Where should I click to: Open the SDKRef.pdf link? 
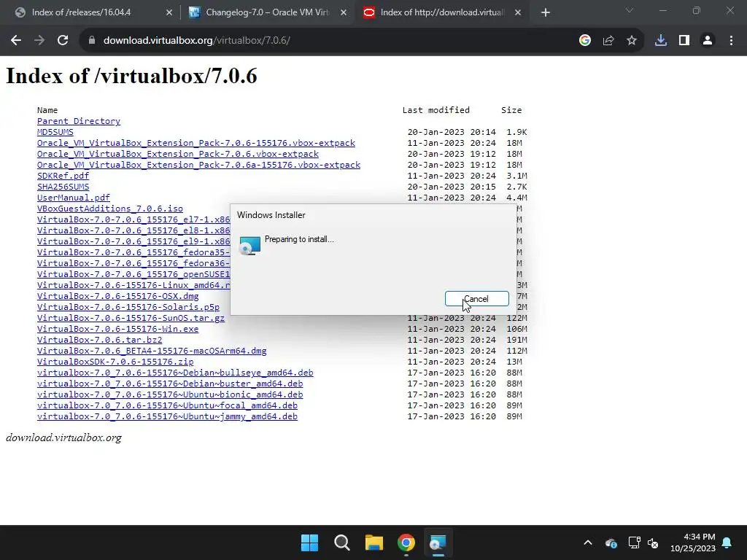(x=63, y=176)
